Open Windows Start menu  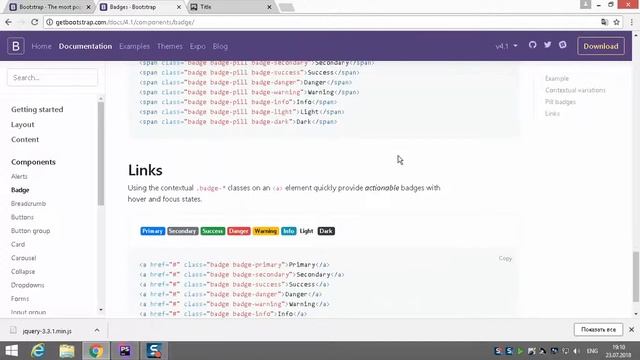coord(11,351)
